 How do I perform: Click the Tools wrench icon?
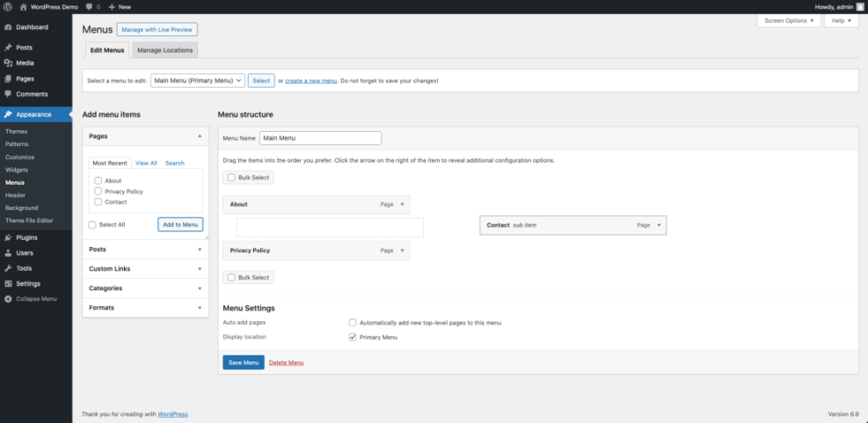tap(8, 268)
